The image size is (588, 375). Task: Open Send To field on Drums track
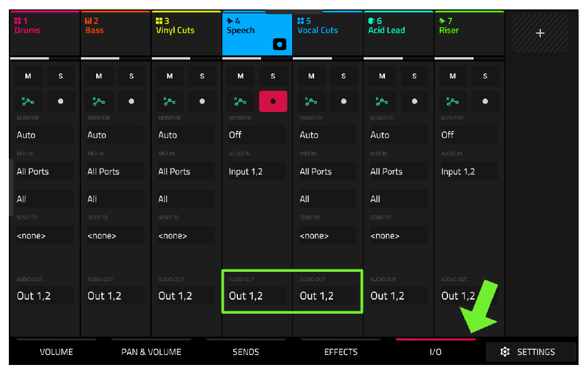(45, 235)
